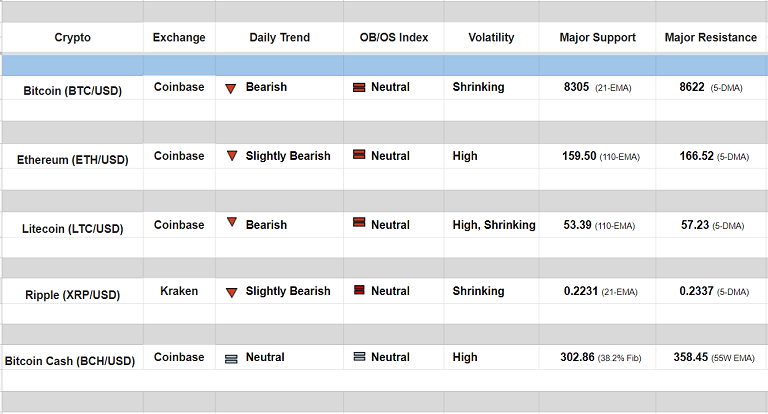Select Ripple's Kraken exchange cell
Screen dimensions: 768x414
click(x=179, y=291)
